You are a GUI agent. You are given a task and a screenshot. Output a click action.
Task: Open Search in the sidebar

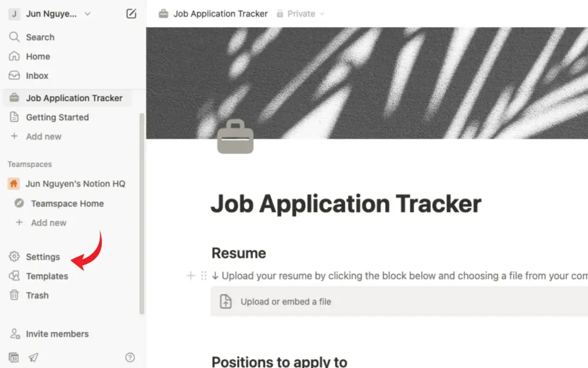tap(40, 37)
